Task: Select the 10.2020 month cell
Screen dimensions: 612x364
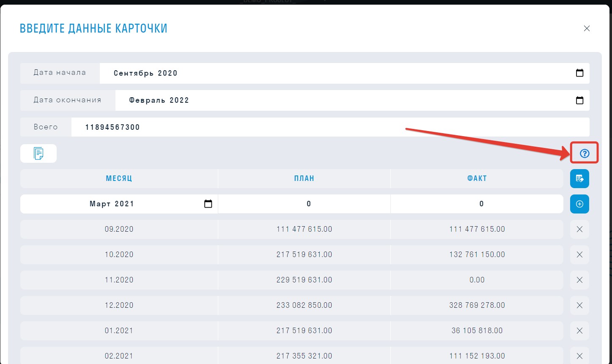Action: tap(119, 255)
